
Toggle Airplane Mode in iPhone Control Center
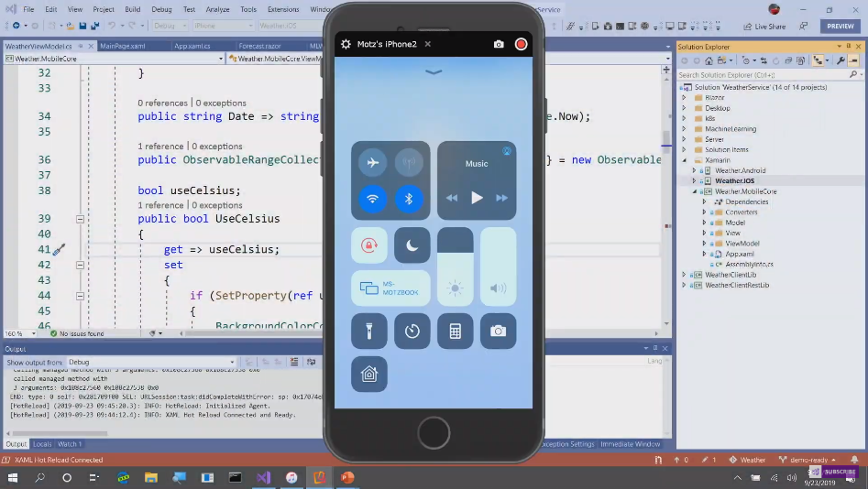(x=372, y=163)
